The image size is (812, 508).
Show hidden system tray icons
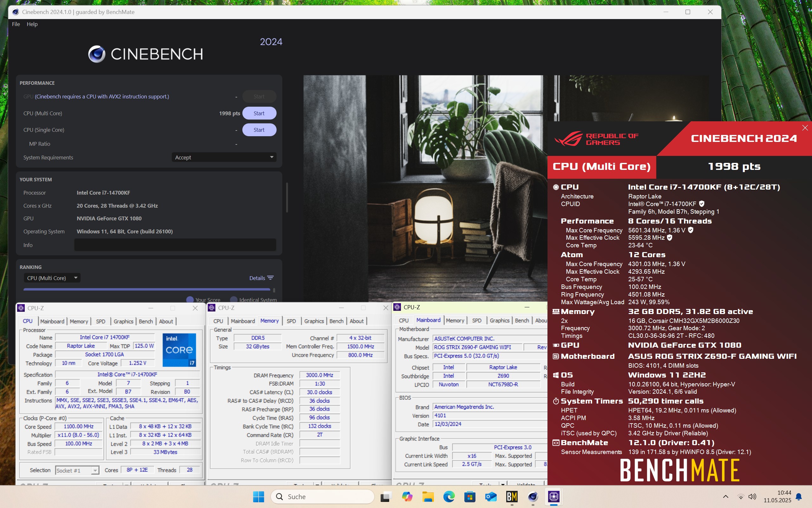[x=725, y=497]
